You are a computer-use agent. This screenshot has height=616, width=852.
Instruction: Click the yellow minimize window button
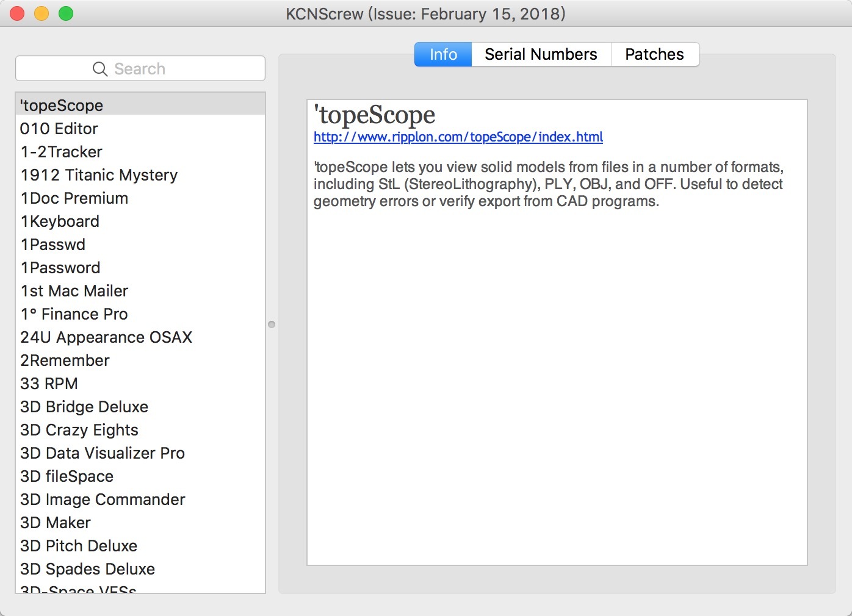coord(42,13)
